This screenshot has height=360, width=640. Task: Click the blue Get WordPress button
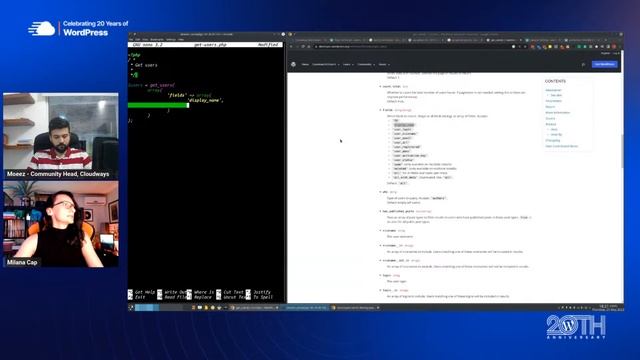604,64
